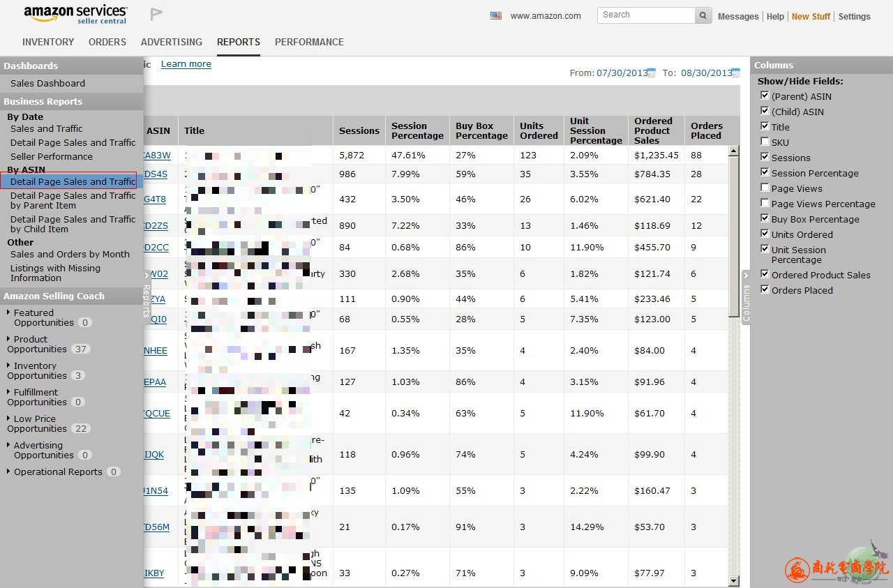The image size is (893, 588).
Task: Open Sales Dashboard in sidebar
Action: pyautogui.click(x=47, y=83)
